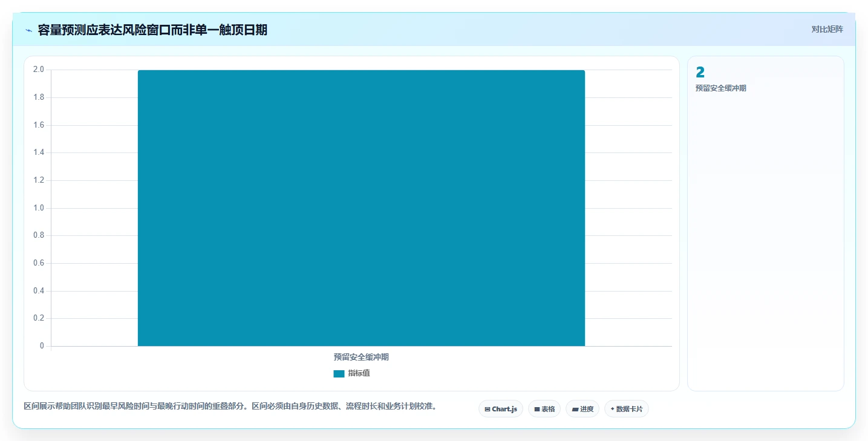This screenshot has height=441, width=868.
Task: Click the lightning icon beside the title
Action: [28, 30]
